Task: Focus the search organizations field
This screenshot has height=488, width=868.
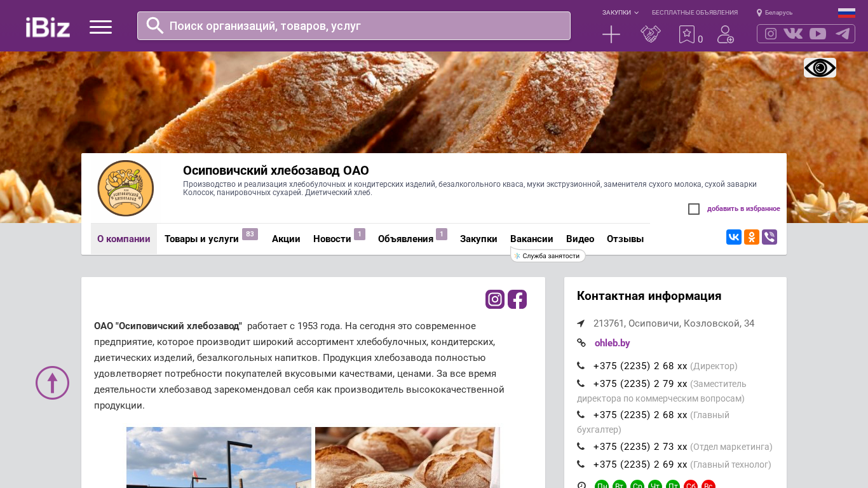Action: (354, 25)
